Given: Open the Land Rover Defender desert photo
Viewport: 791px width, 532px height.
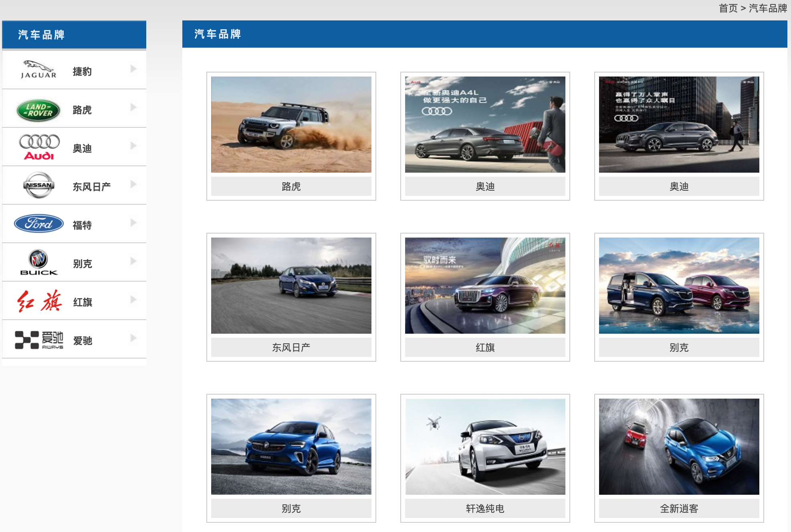Looking at the screenshot, I should tap(291, 125).
